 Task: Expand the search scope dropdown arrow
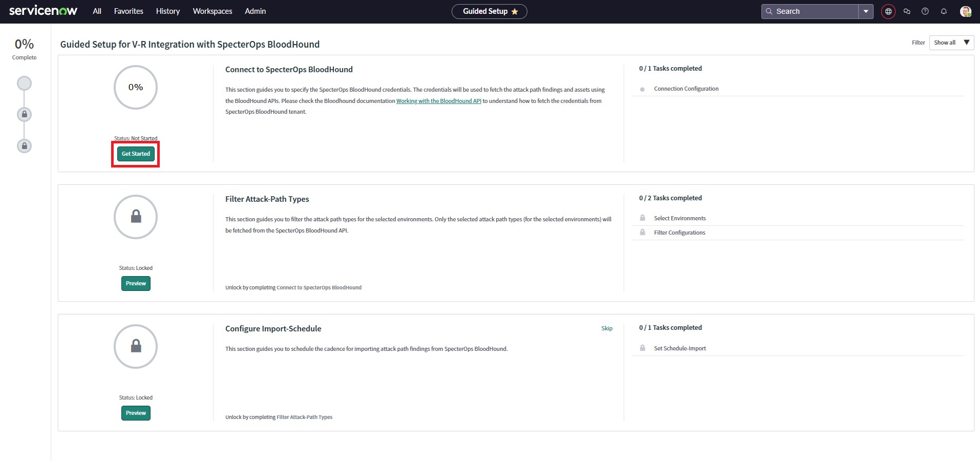(866, 11)
